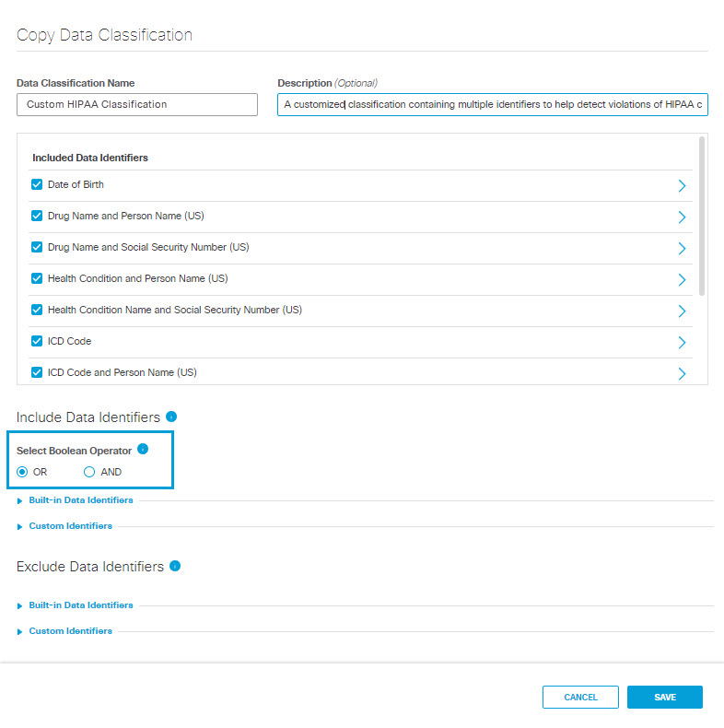The image size is (724, 728).
Task: Open info icon beside Select Boolean Operator
Action: pyautogui.click(x=143, y=449)
